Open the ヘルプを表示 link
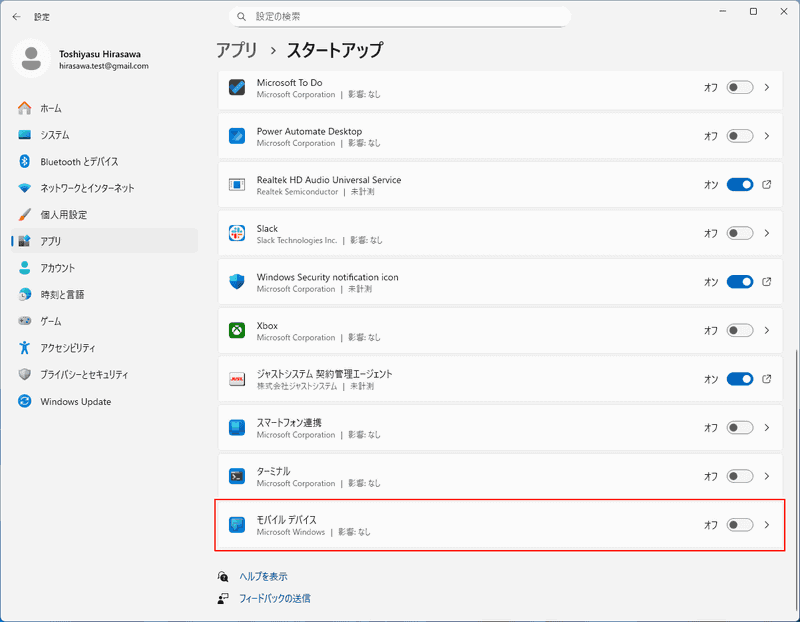The width and height of the screenshot is (800, 622). tap(264, 576)
